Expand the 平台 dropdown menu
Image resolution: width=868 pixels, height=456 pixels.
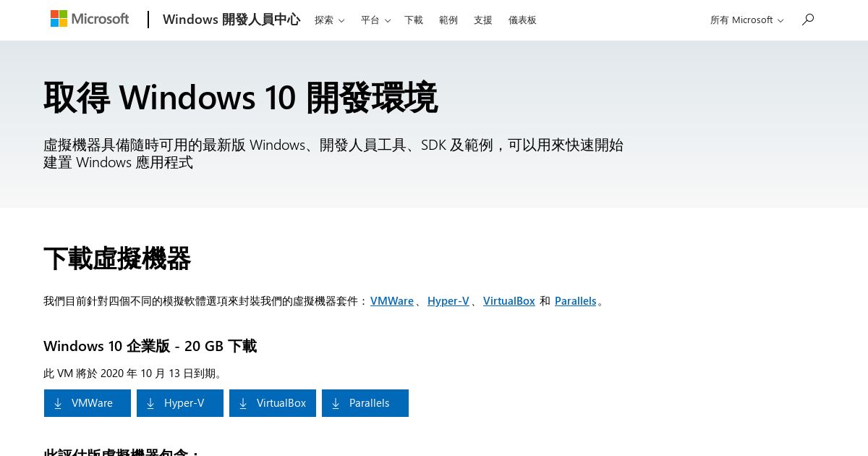(x=375, y=20)
